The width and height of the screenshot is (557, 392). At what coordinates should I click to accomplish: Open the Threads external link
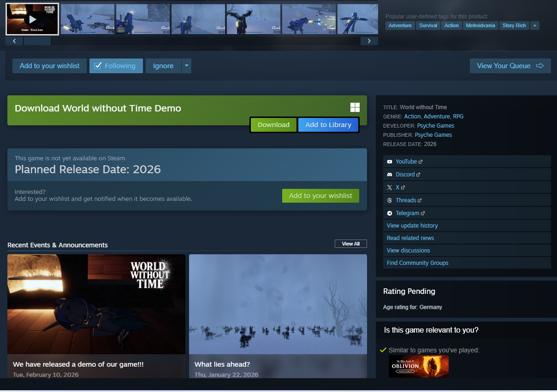click(x=467, y=200)
